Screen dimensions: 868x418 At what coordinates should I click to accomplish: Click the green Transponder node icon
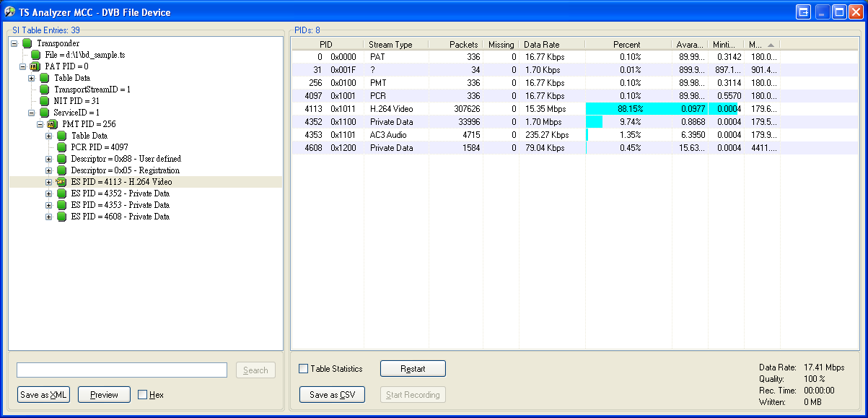point(27,43)
